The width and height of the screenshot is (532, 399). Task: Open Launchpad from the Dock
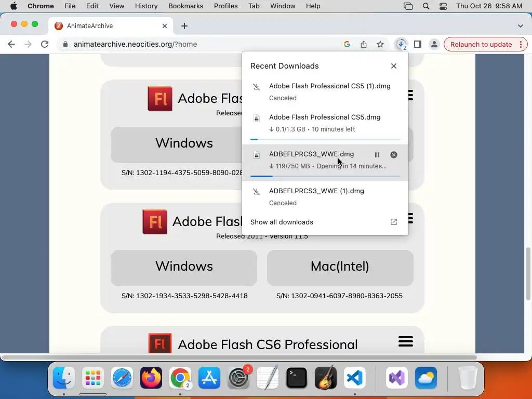click(x=92, y=378)
